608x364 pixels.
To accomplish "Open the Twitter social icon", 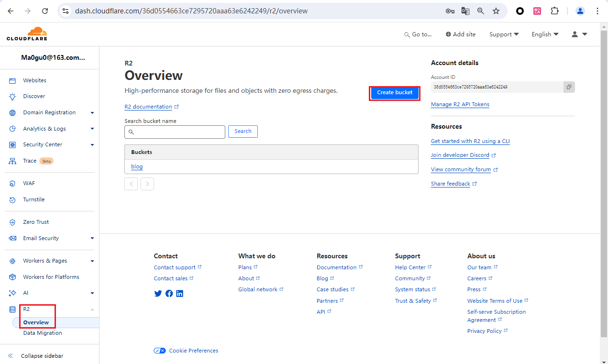I will pos(158,294).
